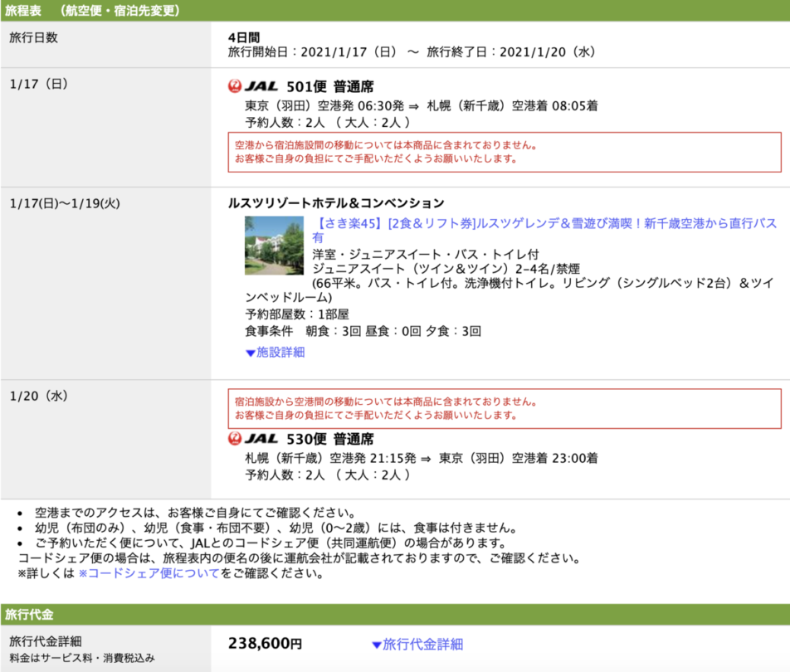This screenshot has width=790, height=672.
Task: Expand the 施設詳細 facility details
Action: click(276, 352)
